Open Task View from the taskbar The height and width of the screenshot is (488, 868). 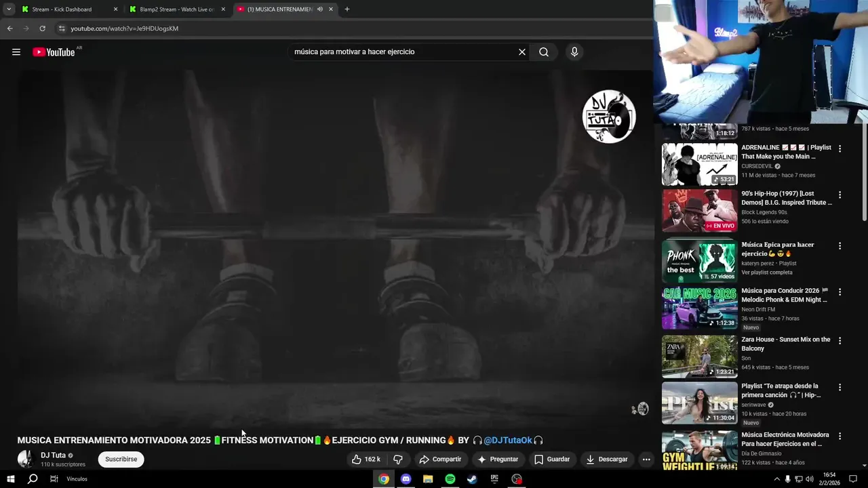point(54,479)
